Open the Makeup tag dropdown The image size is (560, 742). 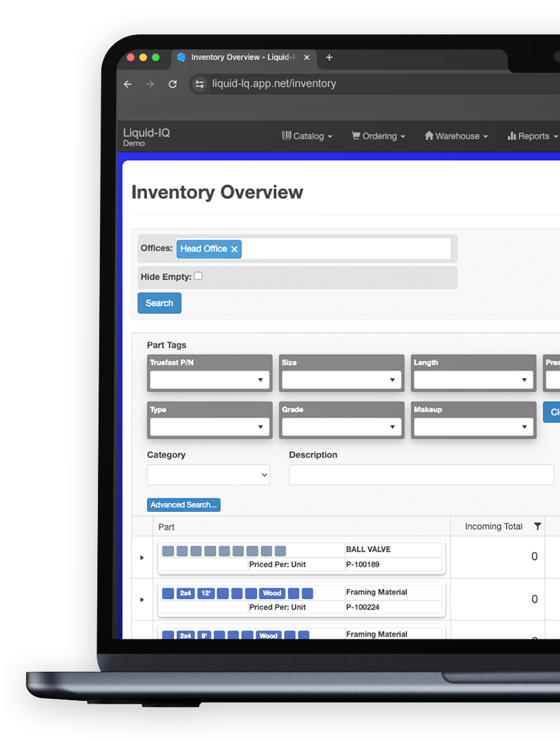(473, 427)
